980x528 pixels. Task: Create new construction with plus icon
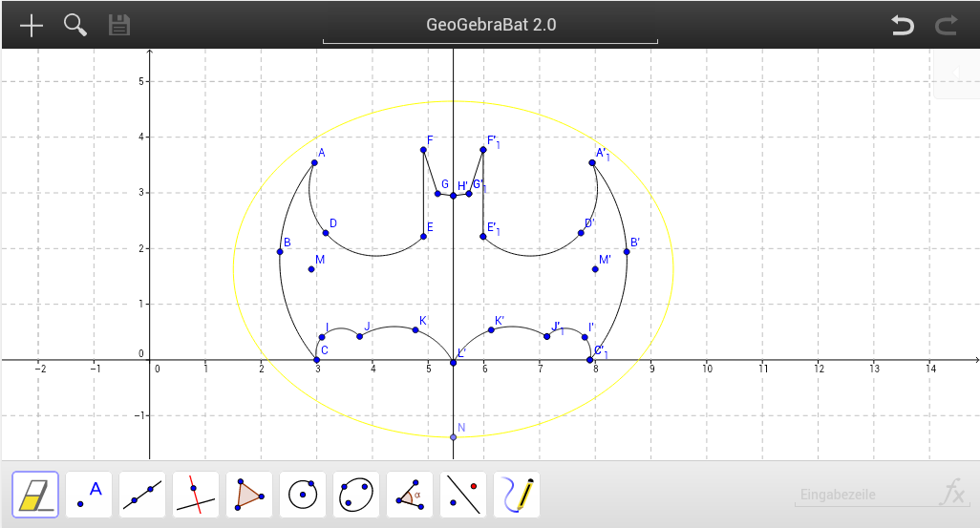(32, 25)
